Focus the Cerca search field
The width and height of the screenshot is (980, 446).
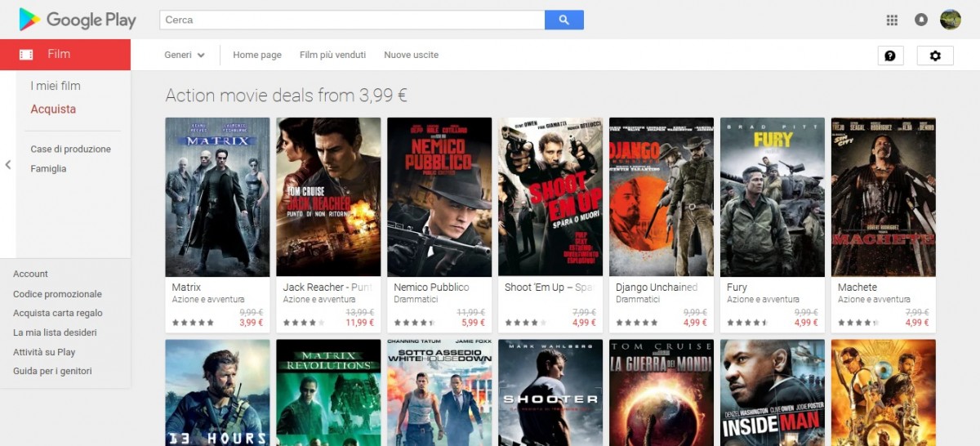tap(352, 20)
